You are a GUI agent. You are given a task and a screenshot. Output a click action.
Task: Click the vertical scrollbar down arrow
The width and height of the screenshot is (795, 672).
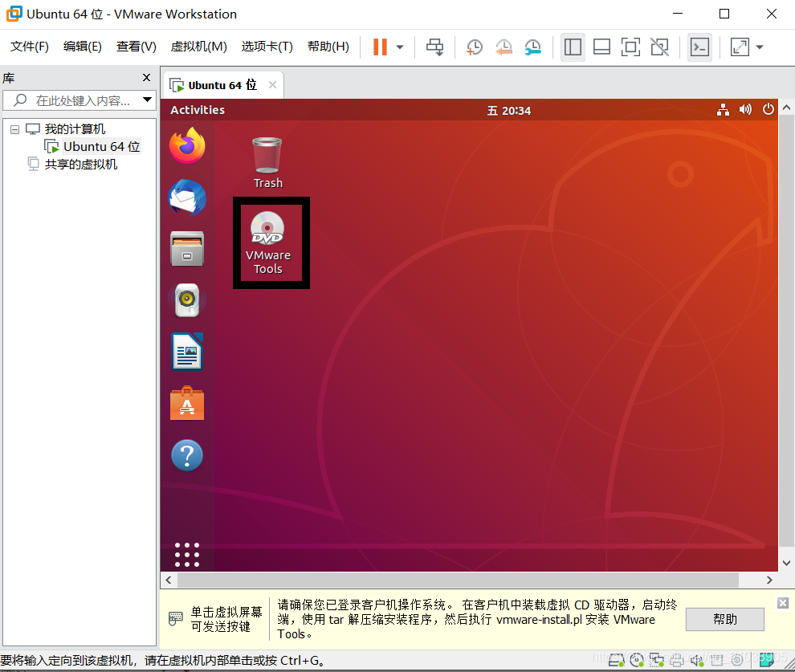click(786, 563)
